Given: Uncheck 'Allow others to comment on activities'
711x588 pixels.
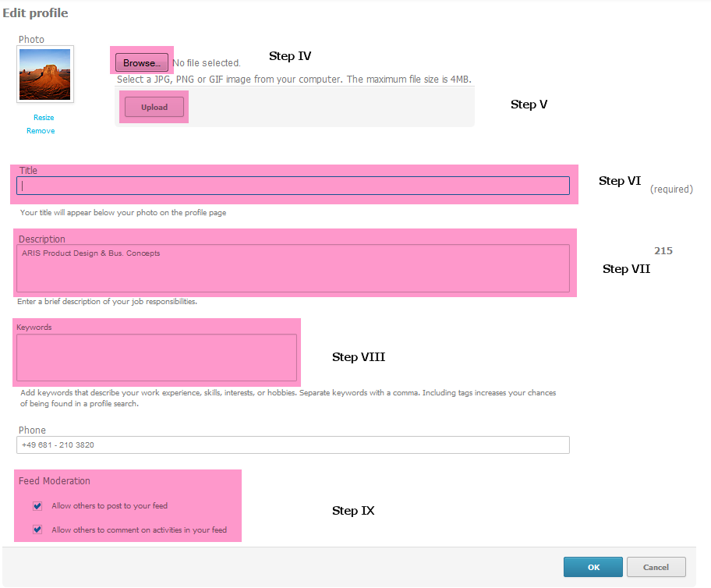Looking at the screenshot, I should (x=37, y=530).
